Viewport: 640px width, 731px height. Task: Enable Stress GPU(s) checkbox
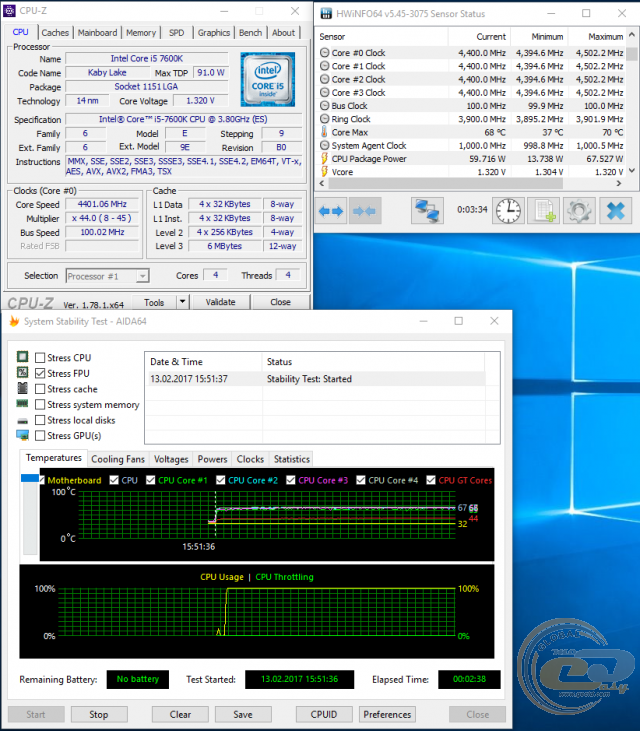(x=40, y=435)
